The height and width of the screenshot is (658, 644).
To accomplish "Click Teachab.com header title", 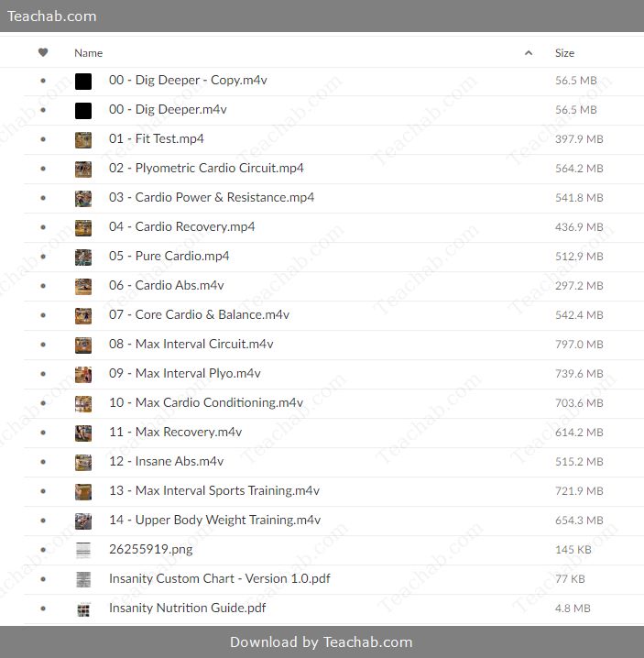I will point(52,16).
